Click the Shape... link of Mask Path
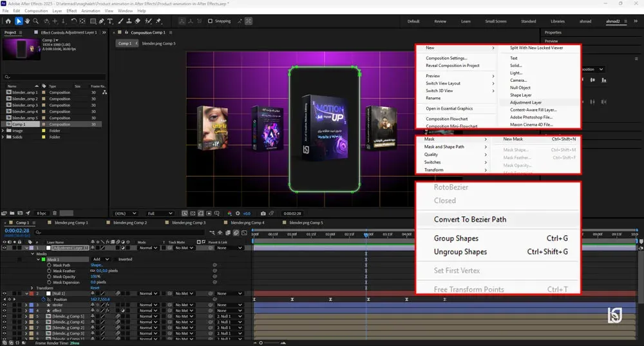Screen dimensions: 644x346 97,265
